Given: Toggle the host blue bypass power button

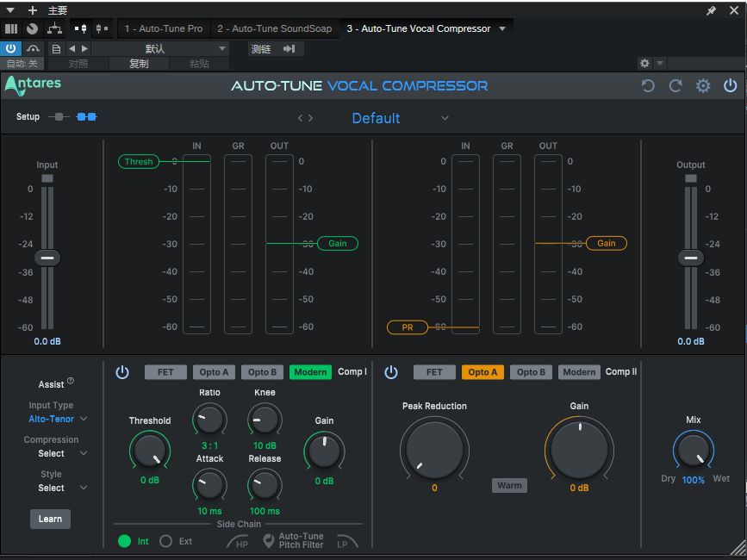Looking at the screenshot, I should 10,48.
